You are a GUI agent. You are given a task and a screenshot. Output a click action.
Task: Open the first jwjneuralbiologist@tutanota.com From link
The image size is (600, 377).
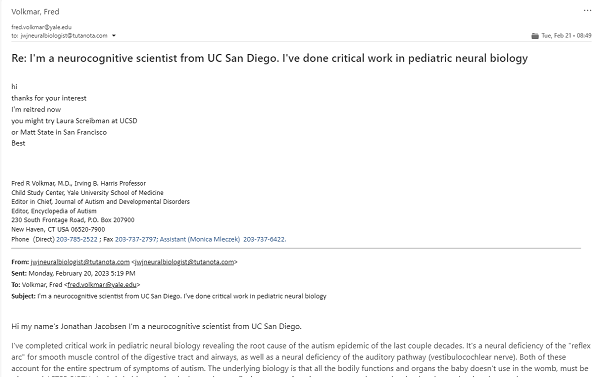80,262
